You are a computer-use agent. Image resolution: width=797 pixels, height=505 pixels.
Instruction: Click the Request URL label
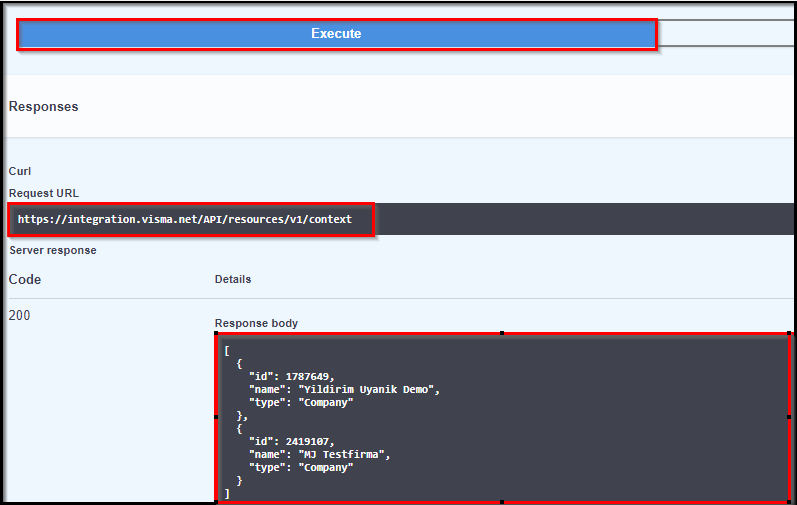click(x=44, y=194)
